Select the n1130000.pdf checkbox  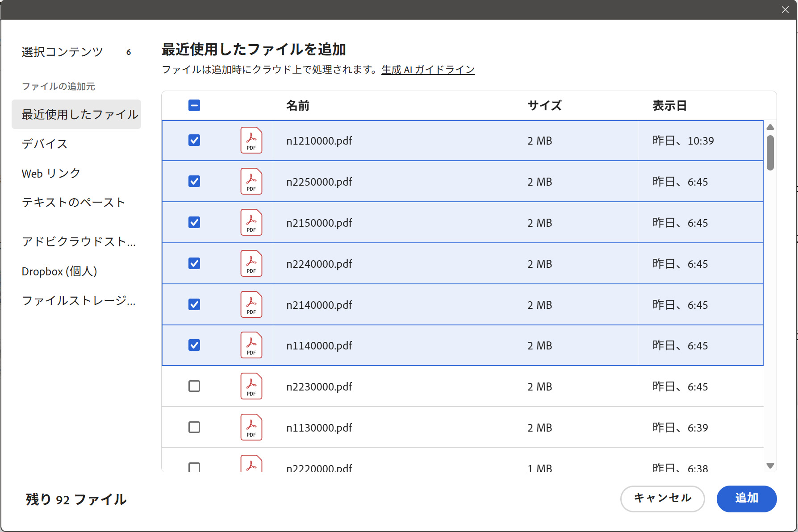[x=194, y=427]
